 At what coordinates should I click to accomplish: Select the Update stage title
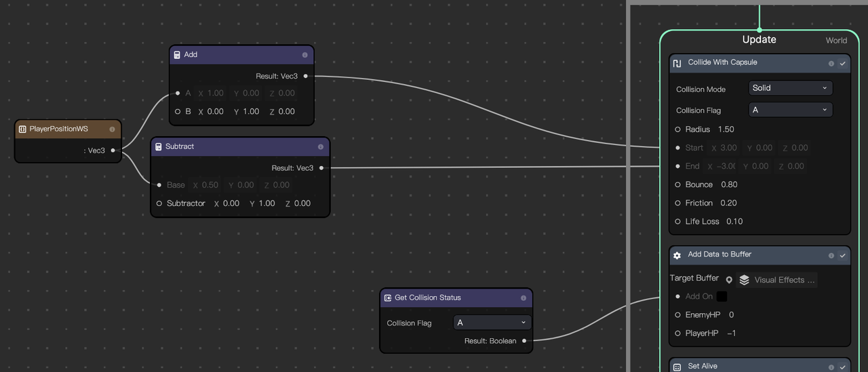point(759,39)
